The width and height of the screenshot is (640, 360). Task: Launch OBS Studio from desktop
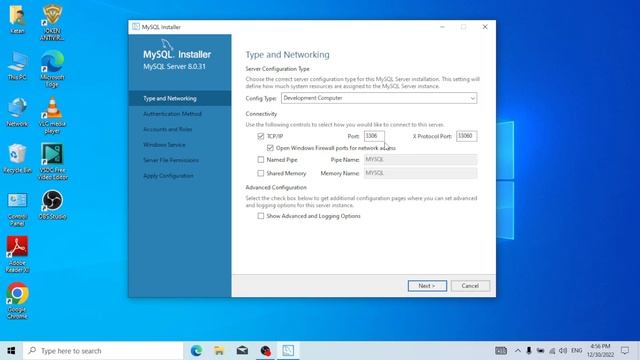[x=52, y=205]
